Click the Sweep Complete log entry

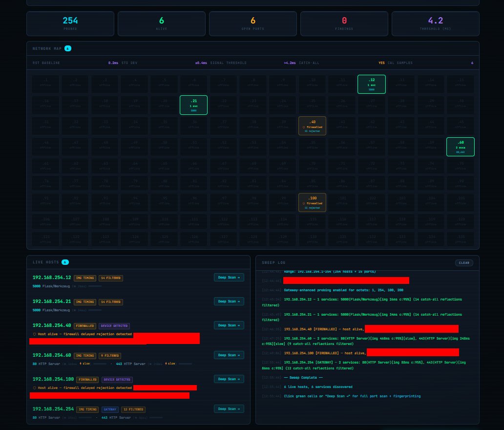point(303,378)
